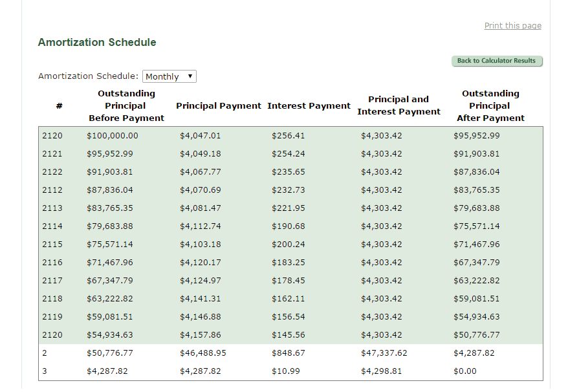
Task: Click the Print this page link
Action: (x=512, y=26)
